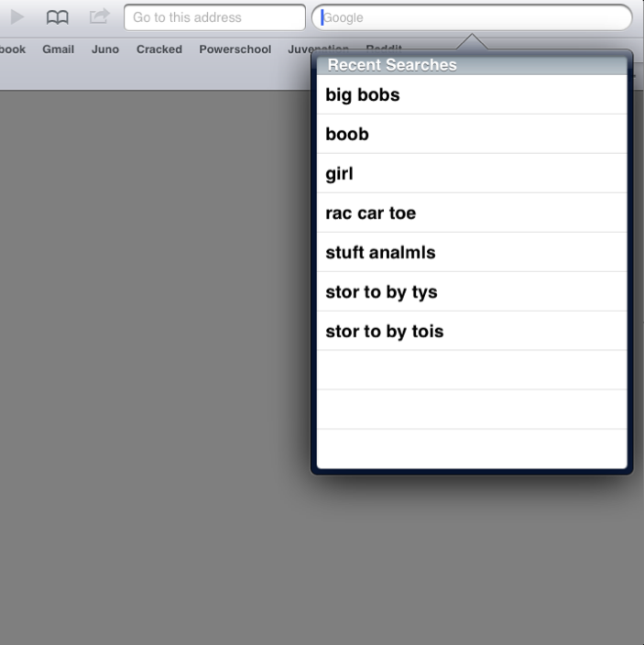The height and width of the screenshot is (645, 644).
Task: Open the Powerschool bookmark
Action: pyautogui.click(x=235, y=49)
